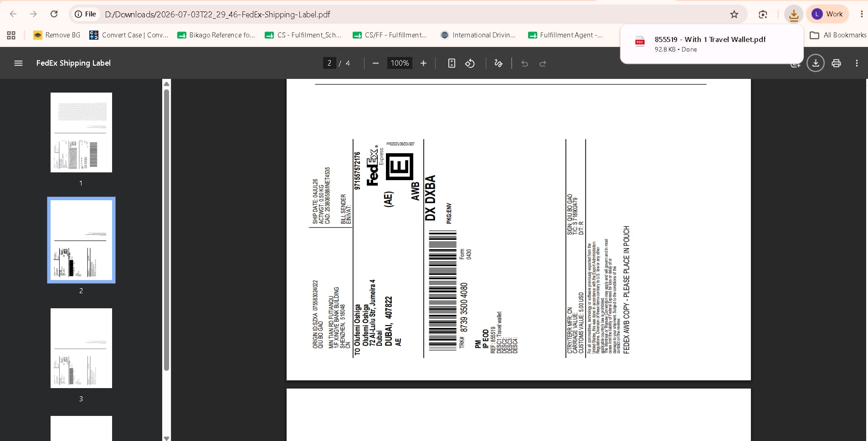
Task: Open the Remove BG bookmark
Action: (x=56, y=35)
